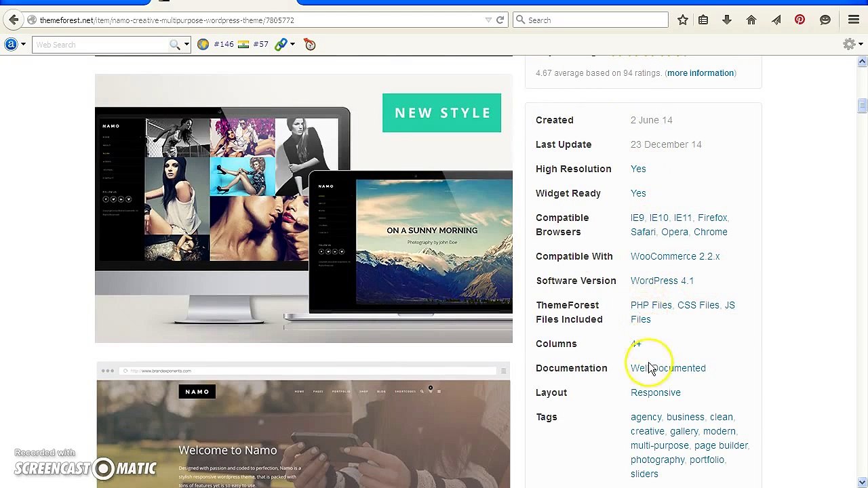Image resolution: width=868 pixels, height=488 pixels.
Task: Click the paper plane send icon
Action: (x=776, y=20)
